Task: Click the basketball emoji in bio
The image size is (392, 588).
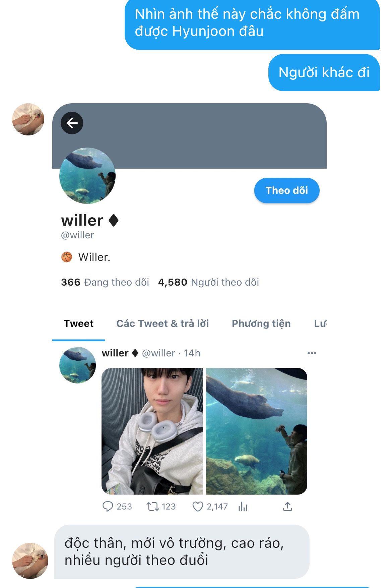Action: [67, 257]
